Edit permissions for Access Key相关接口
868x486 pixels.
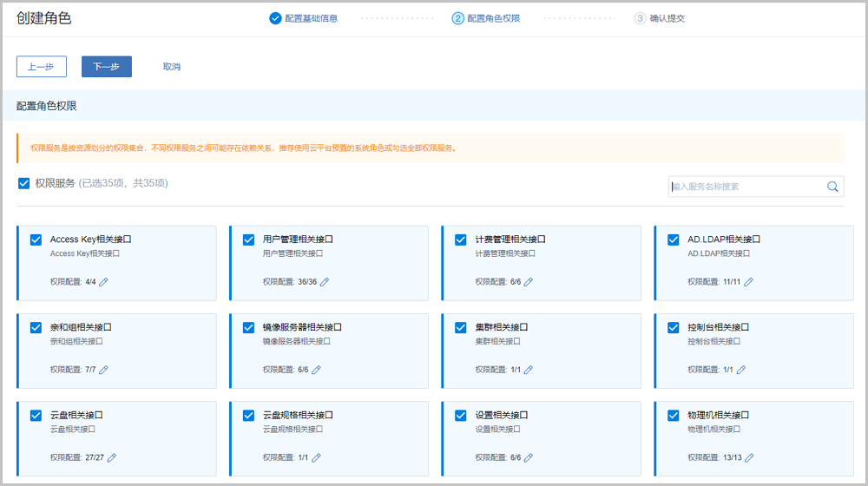tap(104, 282)
